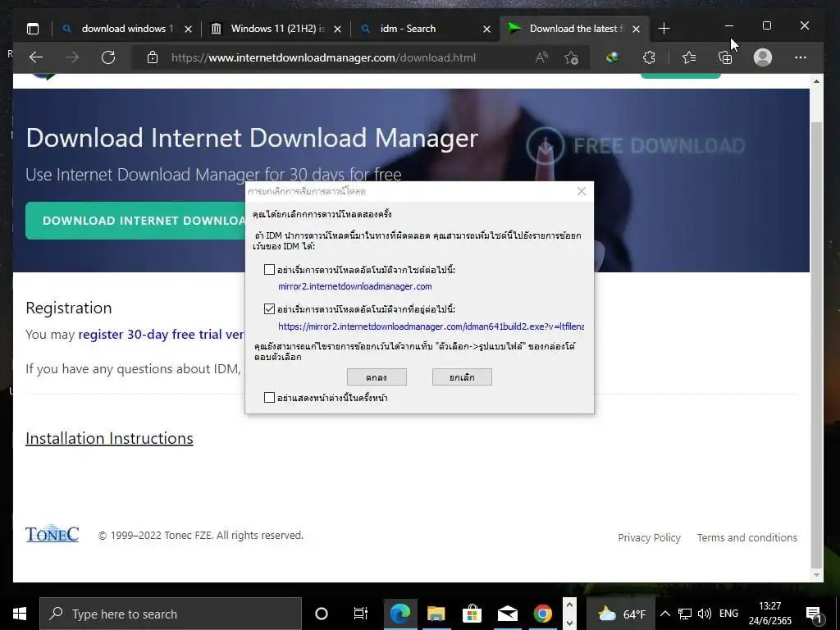
Task: Switch input language ENG indicator
Action: click(x=728, y=614)
